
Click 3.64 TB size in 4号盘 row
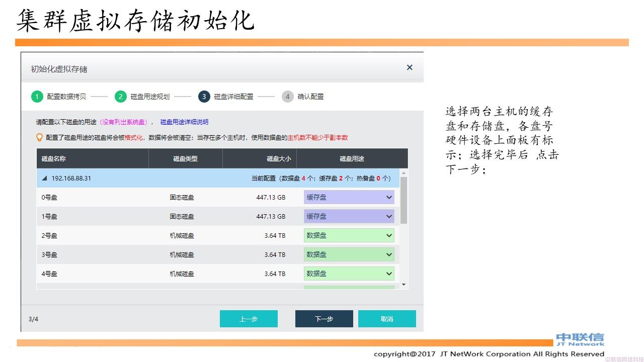click(275, 274)
